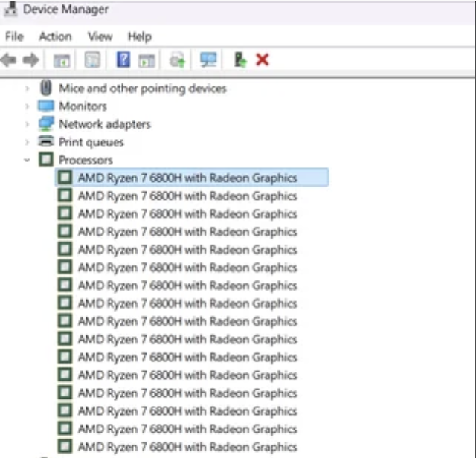476x458 pixels.
Task: Click the Print queues printer icon
Action: point(46,141)
